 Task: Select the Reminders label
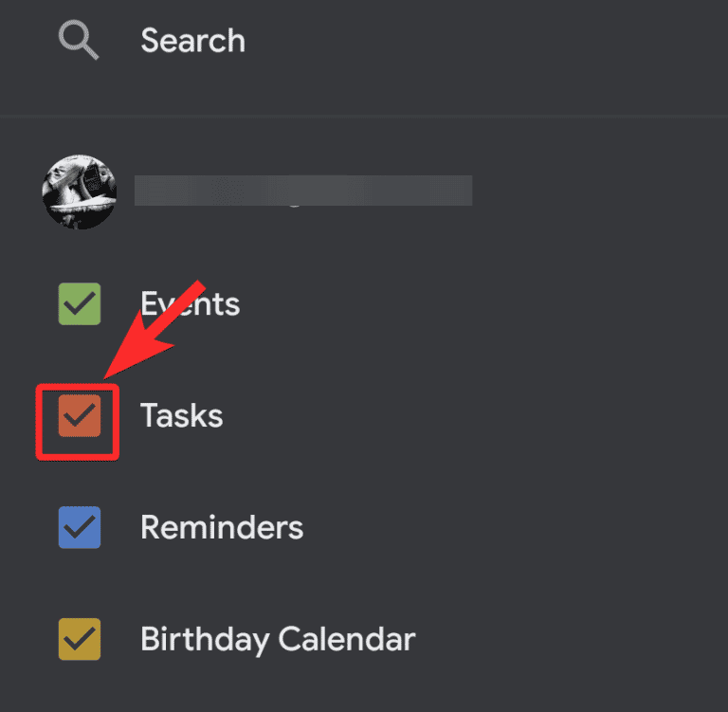[x=222, y=527]
